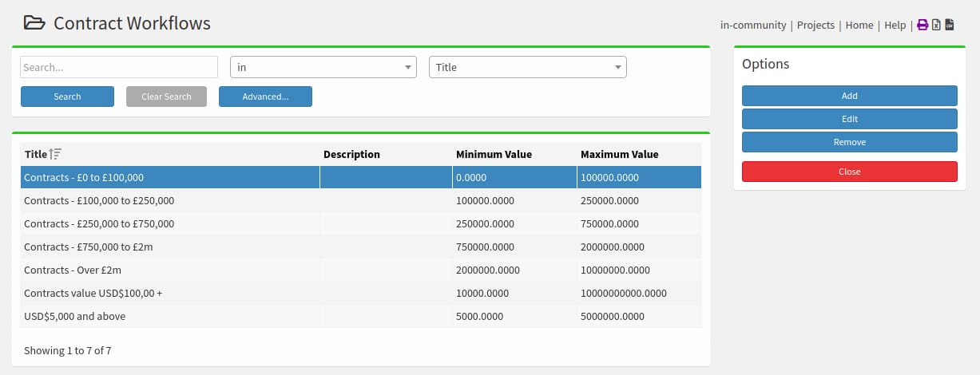
Task: Expand the Title search field dropdown
Action: click(x=527, y=67)
